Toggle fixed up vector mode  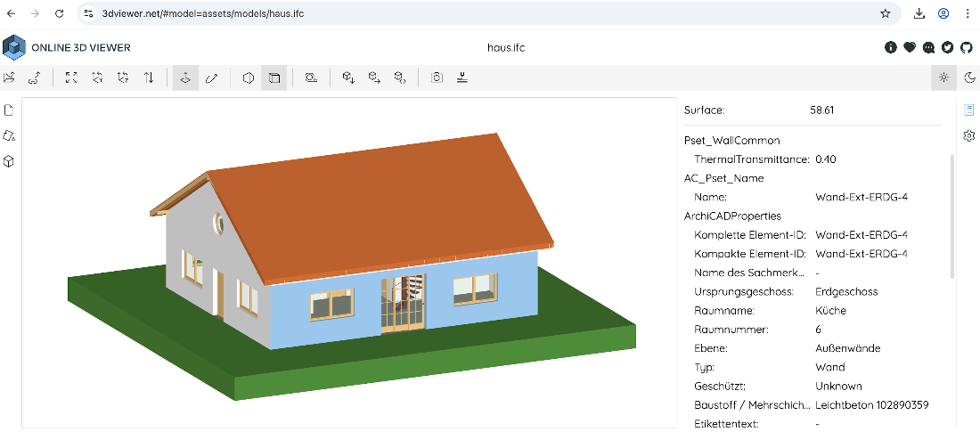coord(185,77)
